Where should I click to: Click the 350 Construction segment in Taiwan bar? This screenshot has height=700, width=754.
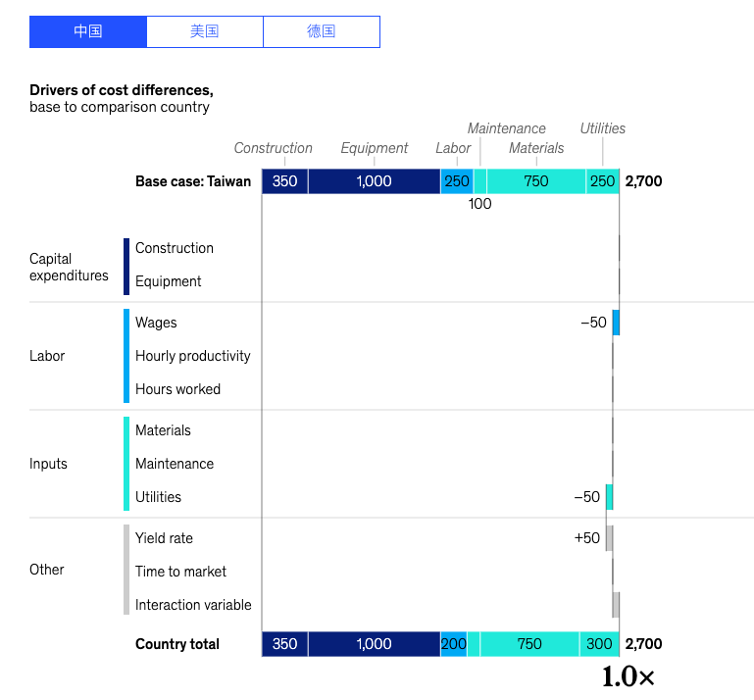point(284,181)
